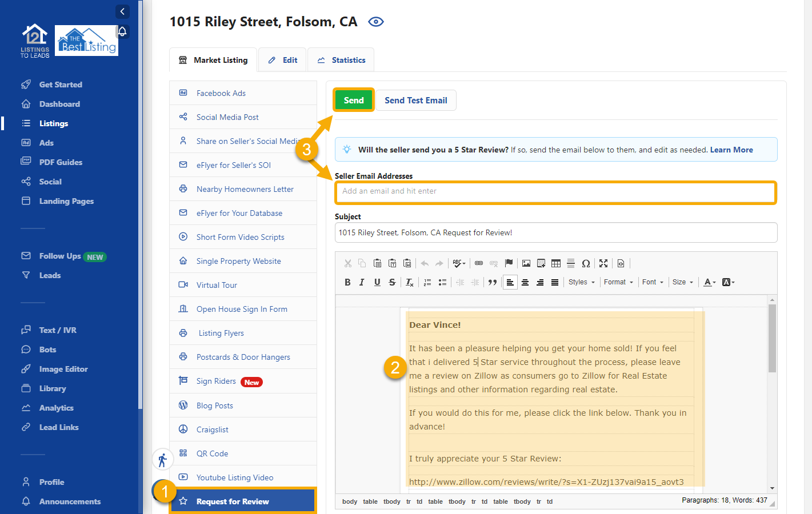This screenshot has width=812, height=514.
Task: Click the block quote icon
Action: point(493,282)
